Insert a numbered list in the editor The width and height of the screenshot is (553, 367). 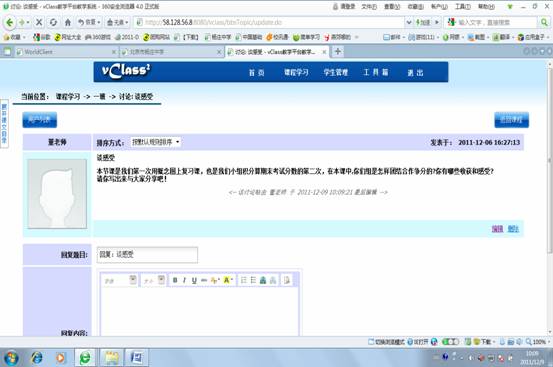243,280
